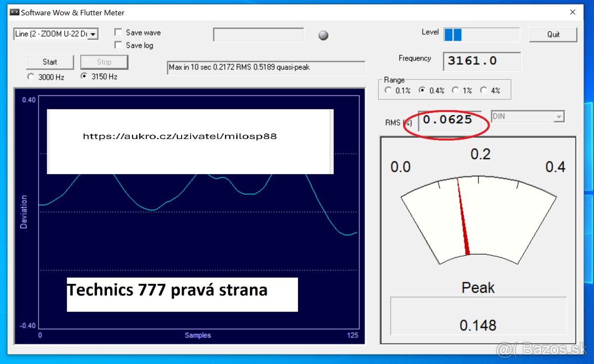Close the Wow & Flutter Meter window
594x364 pixels.
[x=573, y=12]
